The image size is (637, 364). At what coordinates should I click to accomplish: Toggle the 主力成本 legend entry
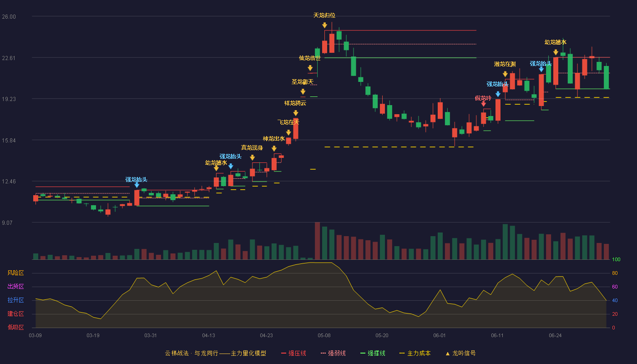click(415, 353)
